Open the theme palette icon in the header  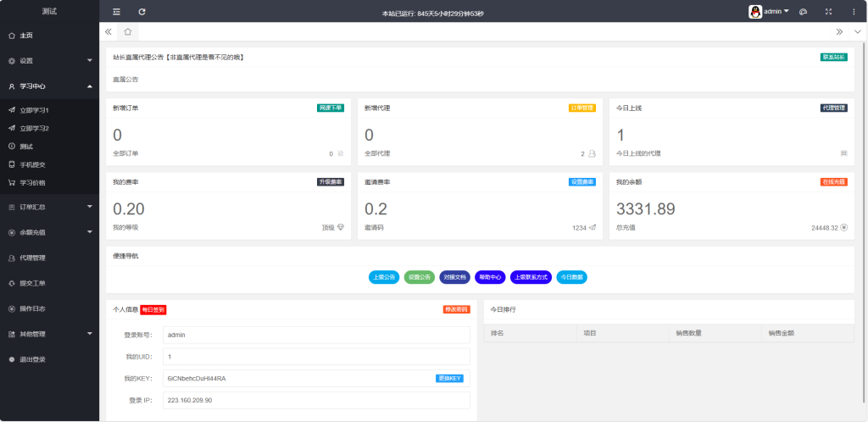pyautogui.click(x=803, y=12)
